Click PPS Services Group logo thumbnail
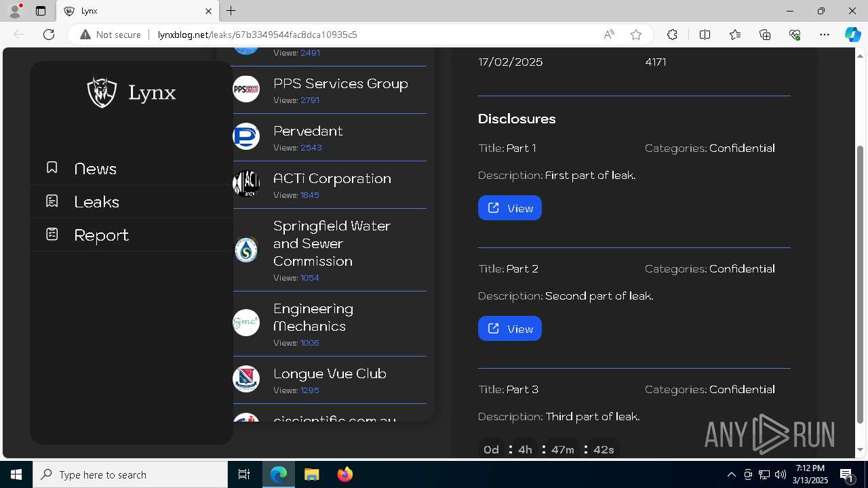The image size is (868, 488). coord(246,89)
